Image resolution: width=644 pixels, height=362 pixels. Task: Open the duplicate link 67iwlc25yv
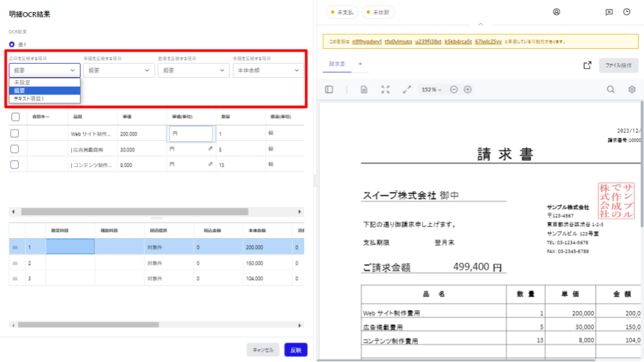pyautogui.click(x=488, y=42)
